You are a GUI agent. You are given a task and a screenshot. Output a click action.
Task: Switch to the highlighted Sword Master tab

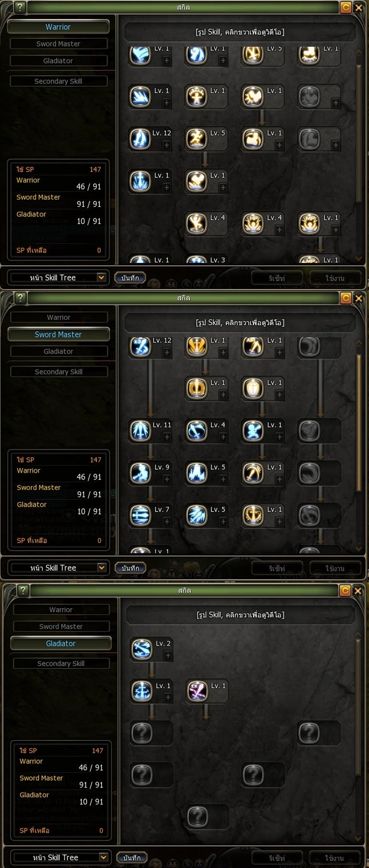tap(58, 334)
